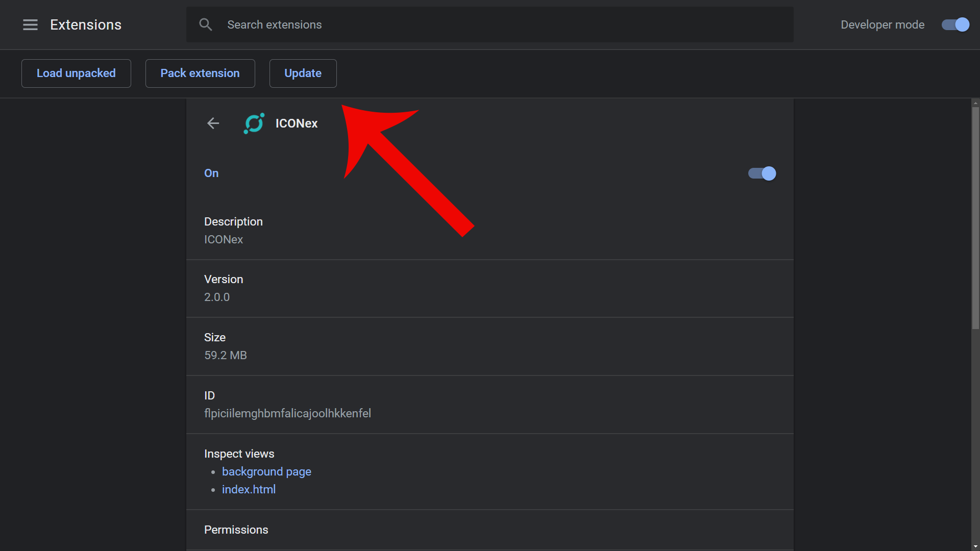Turn off the ICONex extension toggle
The image size is (980, 551).
[762, 173]
